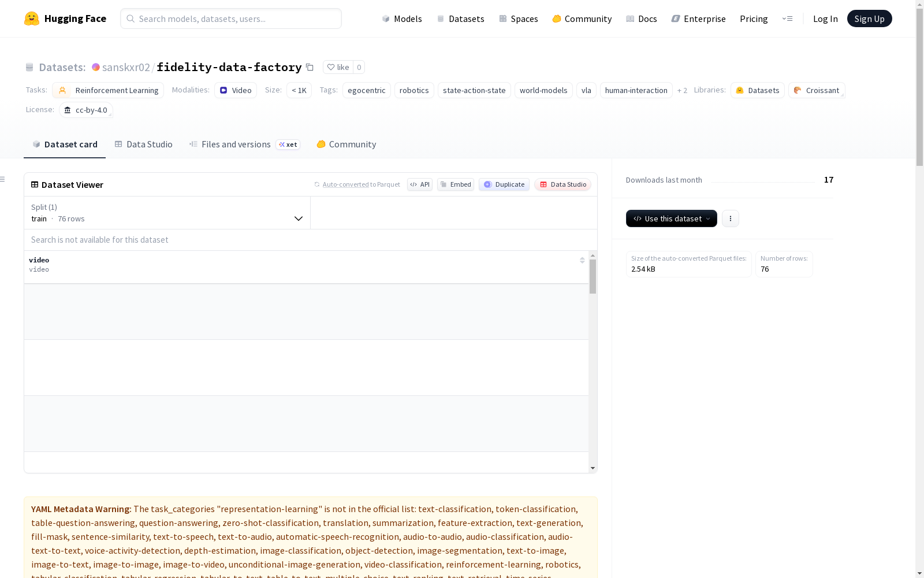Sort by the video column arrows
The width and height of the screenshot is (924, 578).
(582, 260)
